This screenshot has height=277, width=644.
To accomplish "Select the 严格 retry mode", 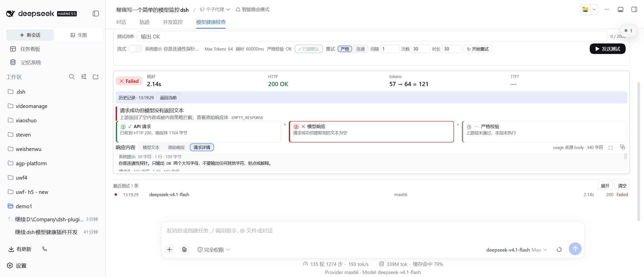I will (x=345, y=49).
